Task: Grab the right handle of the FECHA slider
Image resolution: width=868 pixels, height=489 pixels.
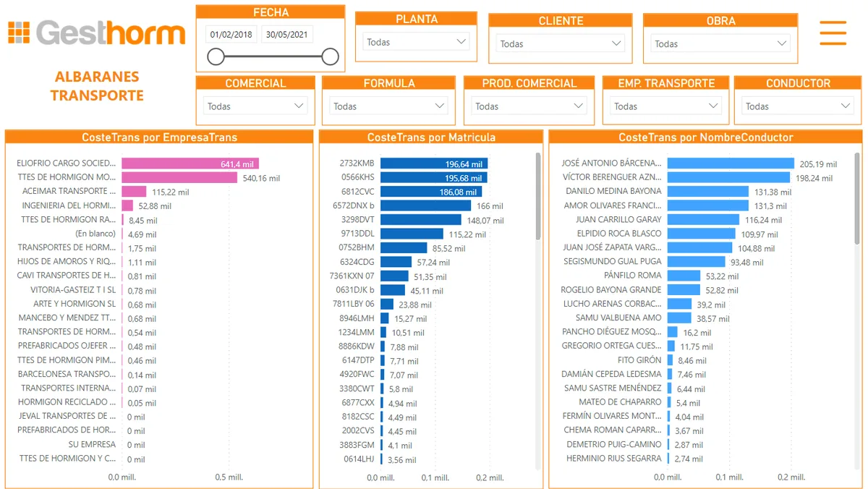Action: click(x=330, y=56)
